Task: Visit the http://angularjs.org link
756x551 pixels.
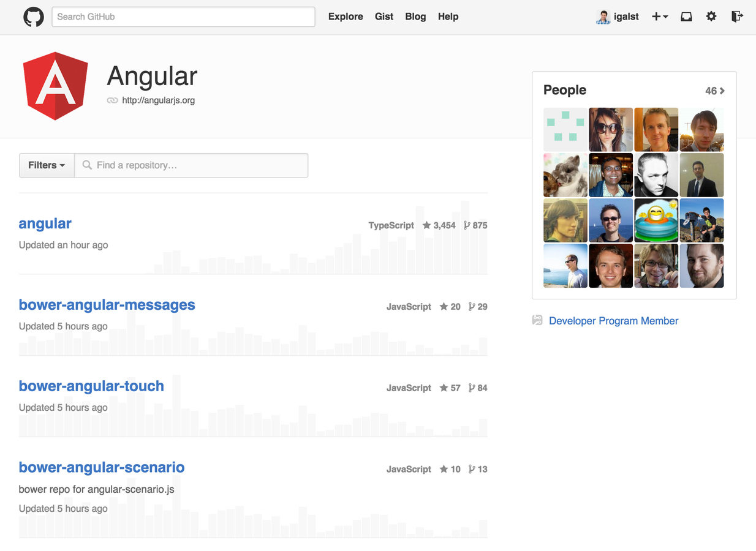Action: (x=159, y=100)
